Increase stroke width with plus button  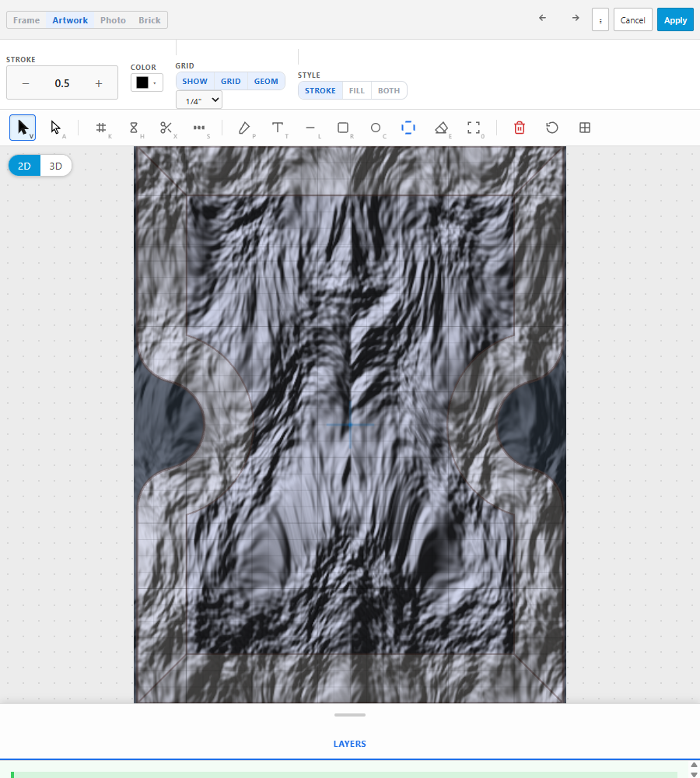pyautogui.click(x=99, y=83)
